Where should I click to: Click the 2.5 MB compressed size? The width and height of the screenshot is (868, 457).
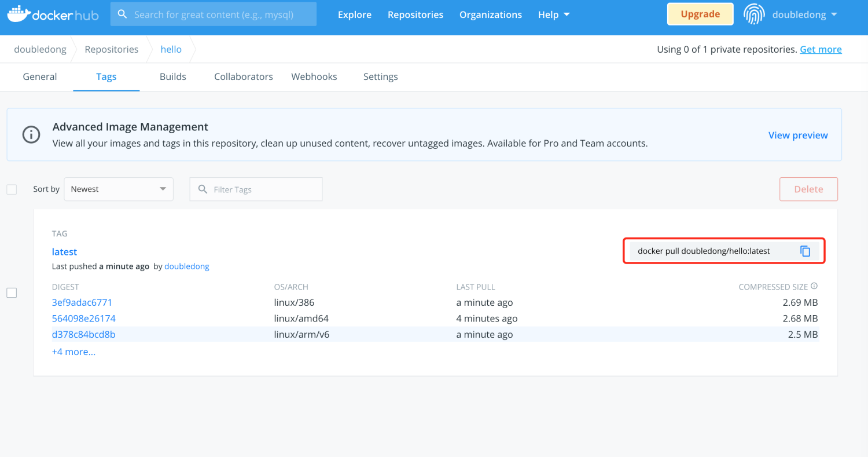(x=803, y=334)
